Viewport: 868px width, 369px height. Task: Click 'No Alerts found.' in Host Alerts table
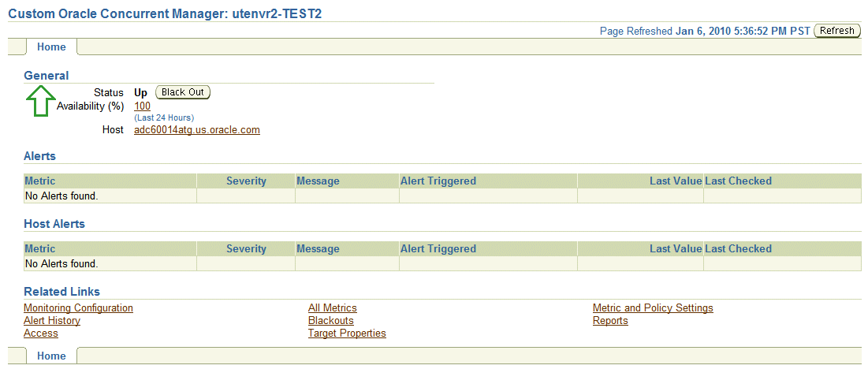62,264
